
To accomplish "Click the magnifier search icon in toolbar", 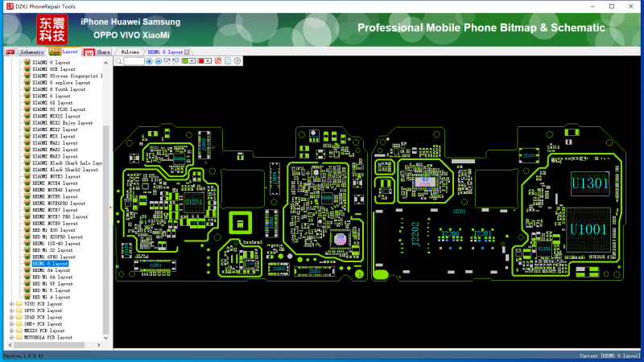I will click(x=118, y=61).
